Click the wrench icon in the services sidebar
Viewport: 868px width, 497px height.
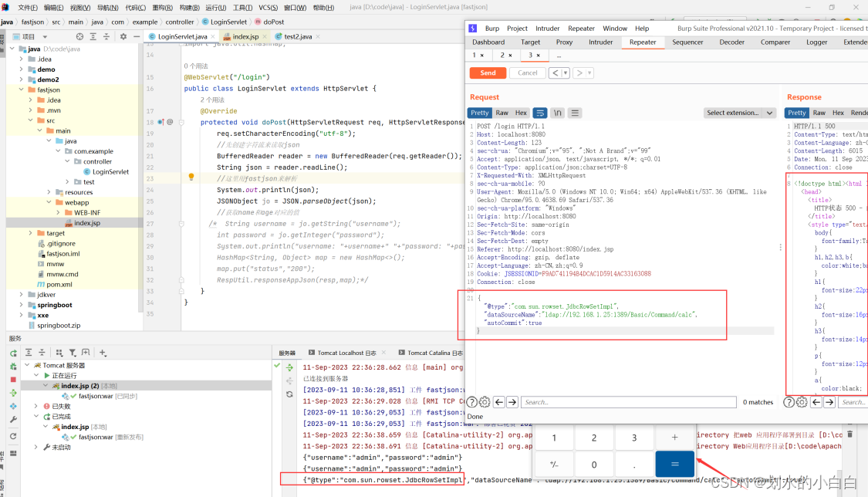click(x=13, y=420)
